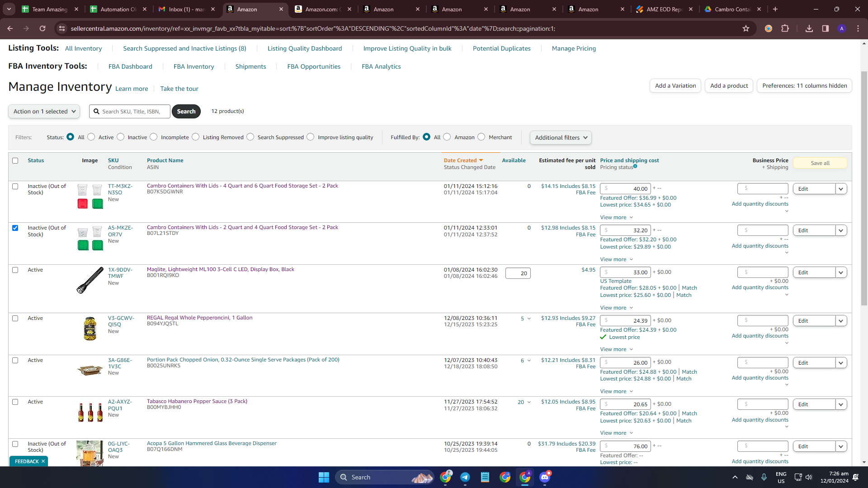The width and height of the screenshot is (868, 488).
Task: Open browser extensions puzzle icon
Action: point(785,28)
